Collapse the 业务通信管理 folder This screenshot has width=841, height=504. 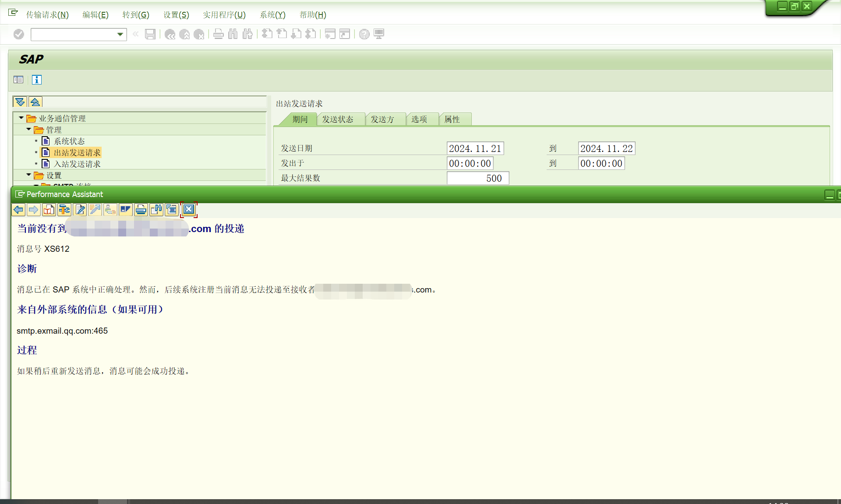coord(21,118)
